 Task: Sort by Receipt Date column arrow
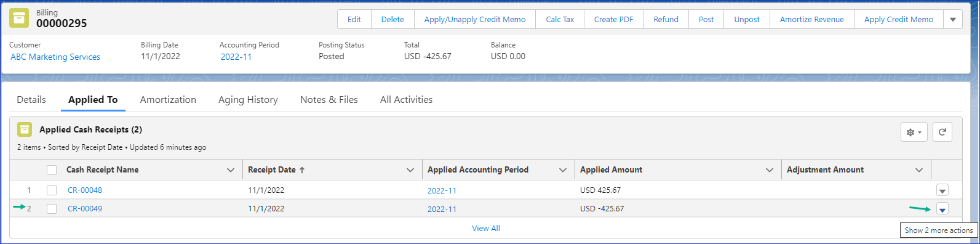(x=302, y=170)
